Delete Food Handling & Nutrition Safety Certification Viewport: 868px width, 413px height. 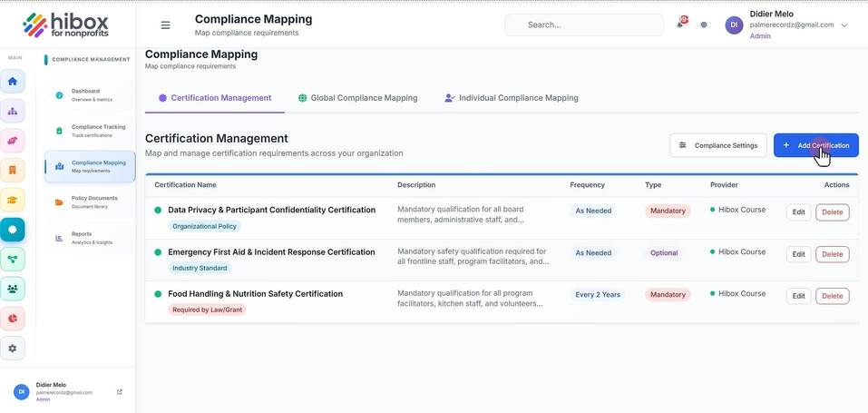[x=832, y=296]
